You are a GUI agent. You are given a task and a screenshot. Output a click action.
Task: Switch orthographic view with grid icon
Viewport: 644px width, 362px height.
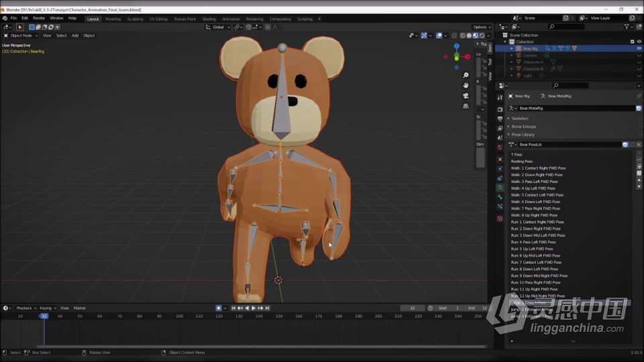tap(466, 106)
